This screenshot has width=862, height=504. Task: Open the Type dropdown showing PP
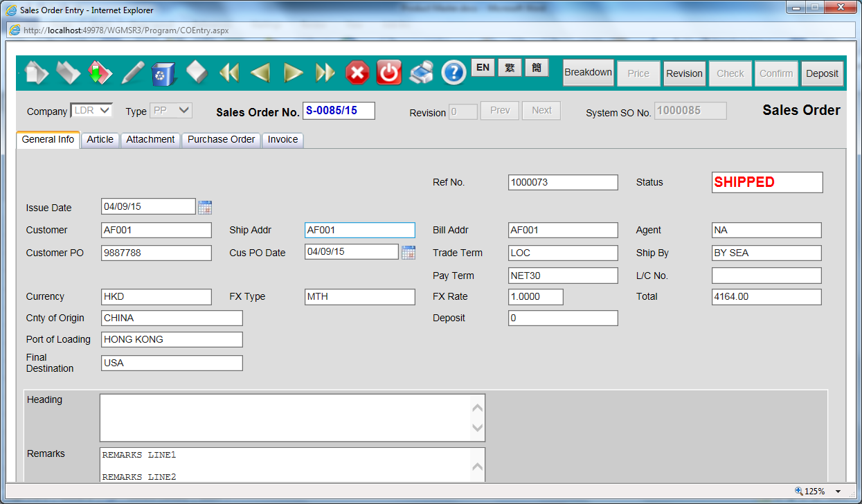[x=171, y=110]
